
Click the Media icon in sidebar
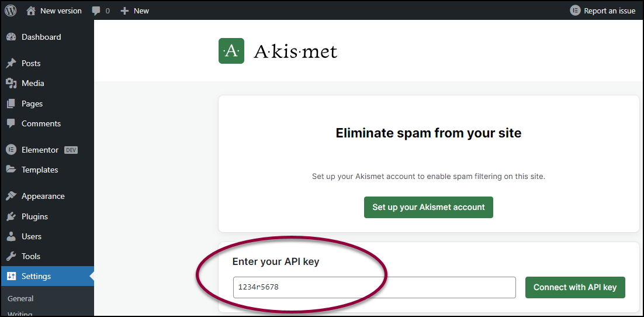click(x=11, y=83)
